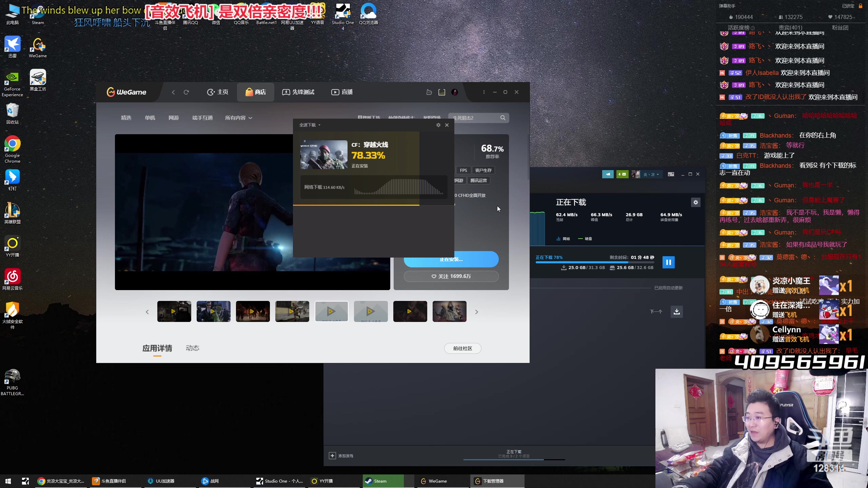This screenshot has width=868, height=488.
Task: Open Steam announcements megaphone icon
Action: [608, 174]
